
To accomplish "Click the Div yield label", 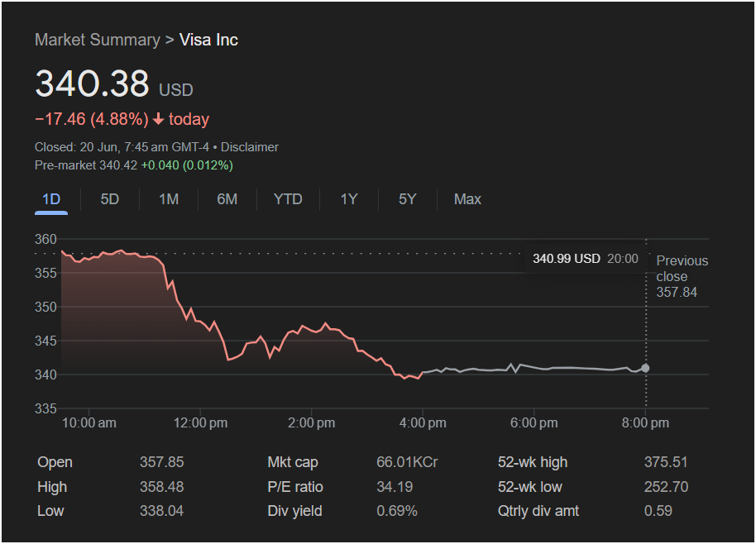I will click(x=294, y=511).
